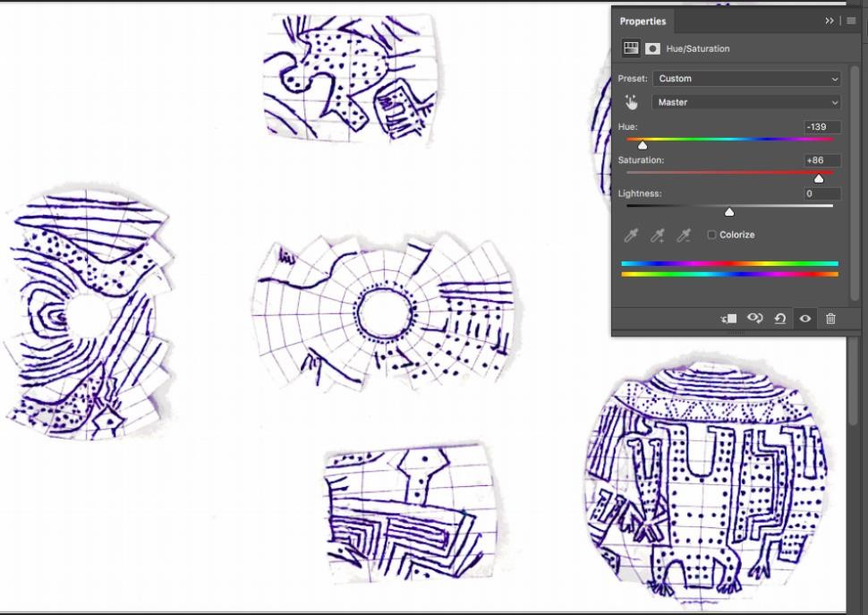Image resolution: width=868 pixels, height=615 pixels.
Task: Click the Hue value field
Action: (822, 127)
